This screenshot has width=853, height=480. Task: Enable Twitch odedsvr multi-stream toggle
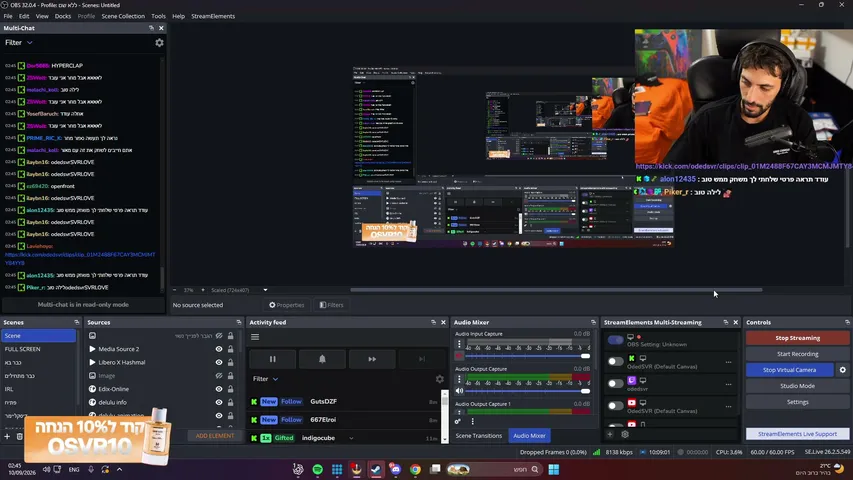pos(615,384)
